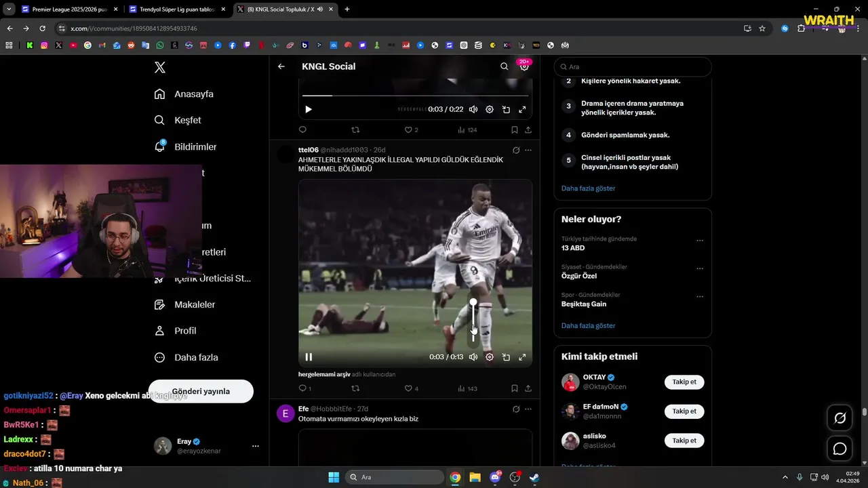Follow aslisko with Takip et
The height and width of the screenshot is (488, 868).
(x=684, y=441)
